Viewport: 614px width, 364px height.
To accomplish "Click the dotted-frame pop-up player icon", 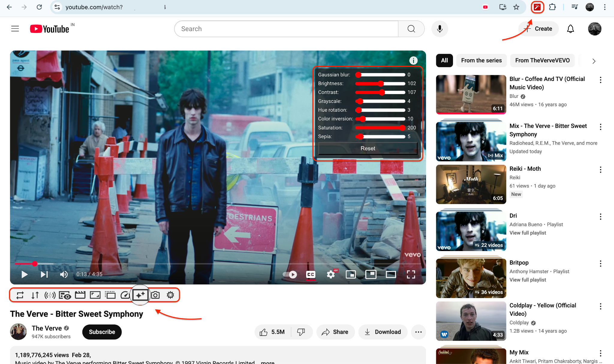I will point(110,295).
